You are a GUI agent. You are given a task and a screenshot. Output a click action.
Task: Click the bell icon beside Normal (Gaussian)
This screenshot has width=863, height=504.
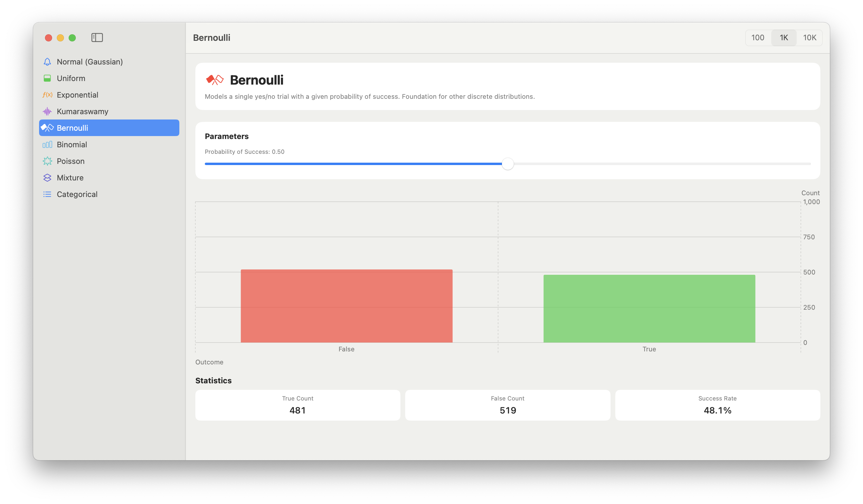47,62
